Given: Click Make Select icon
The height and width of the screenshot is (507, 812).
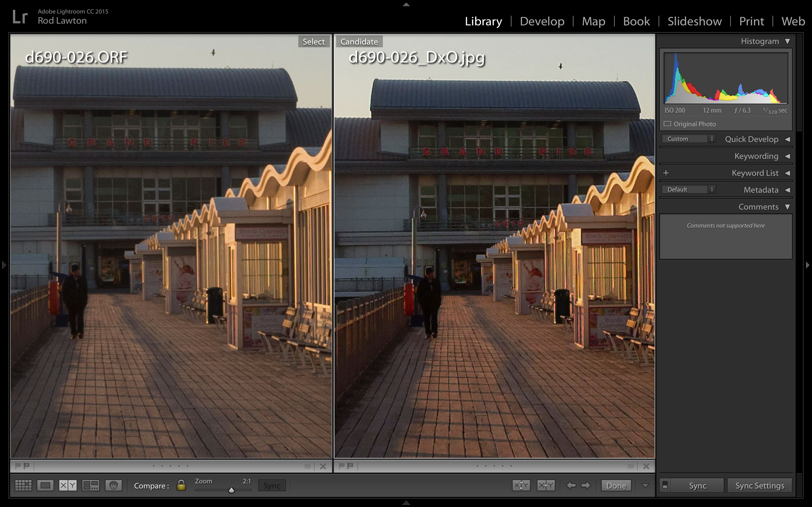Looking at the screenshot, I should click(x=546, y=485).
